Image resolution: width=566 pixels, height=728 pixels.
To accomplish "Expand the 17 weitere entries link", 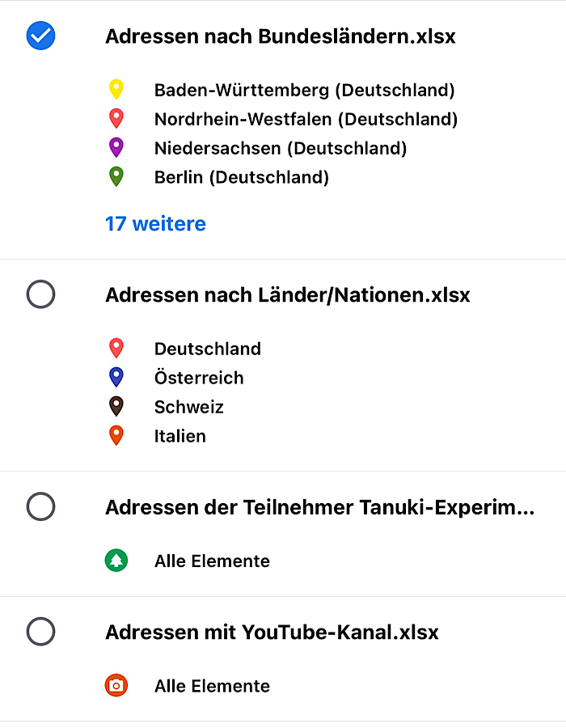I will coord(155,223).
